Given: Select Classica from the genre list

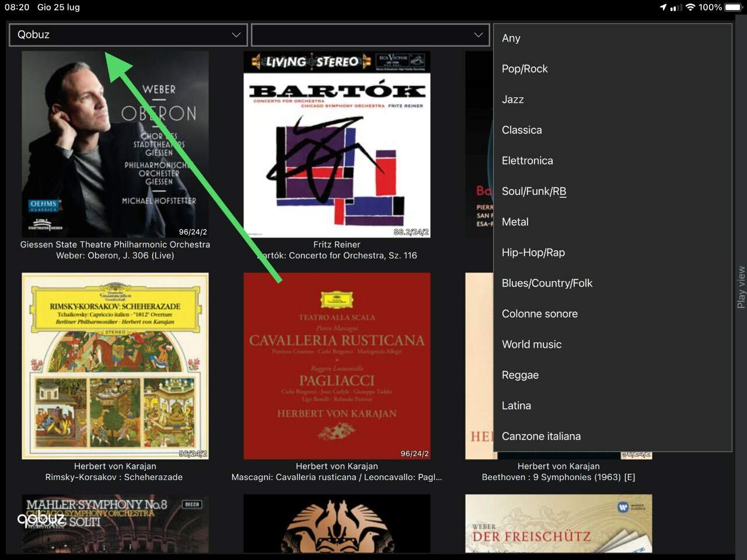Looking at the screenshot, I should click(612, 130).
